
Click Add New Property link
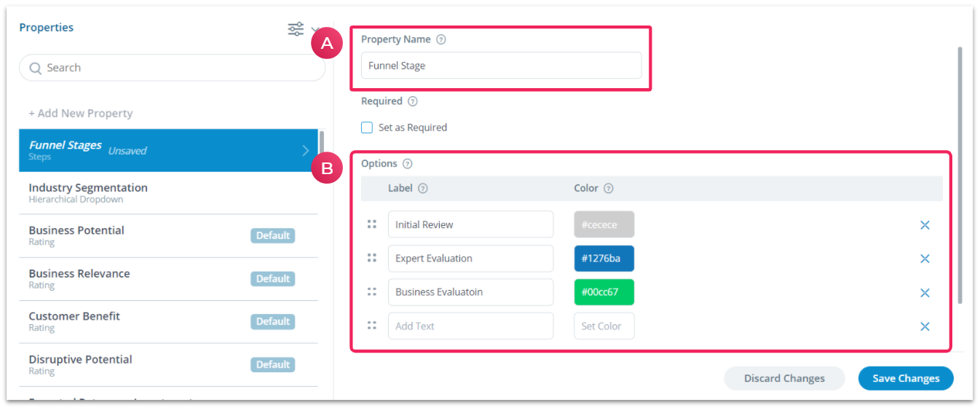tap(81, 114)
